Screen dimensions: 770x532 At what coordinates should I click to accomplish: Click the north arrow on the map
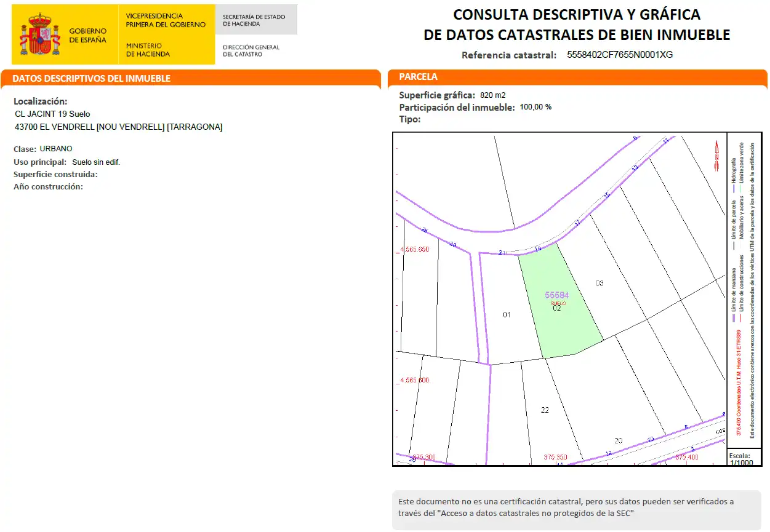[716, 155]
